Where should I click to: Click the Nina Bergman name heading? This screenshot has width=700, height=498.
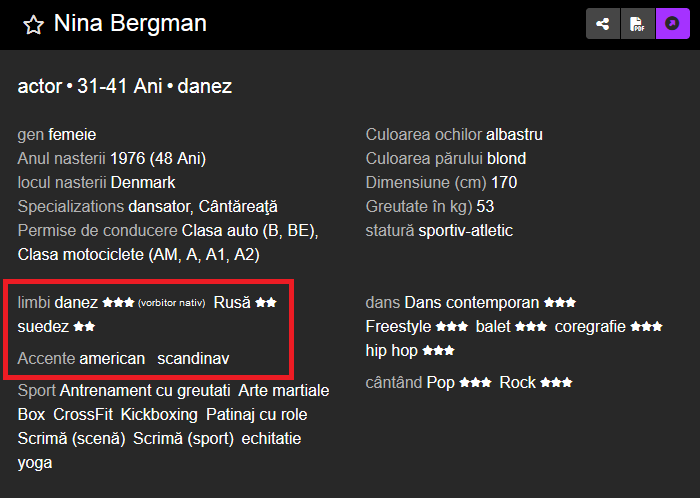coord(130,23)
